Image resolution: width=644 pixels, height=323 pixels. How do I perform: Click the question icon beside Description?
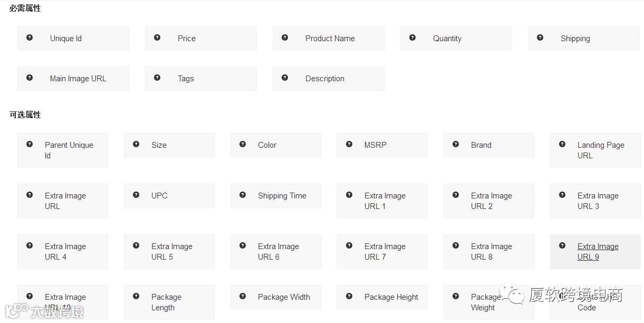[x=285, y=78]
